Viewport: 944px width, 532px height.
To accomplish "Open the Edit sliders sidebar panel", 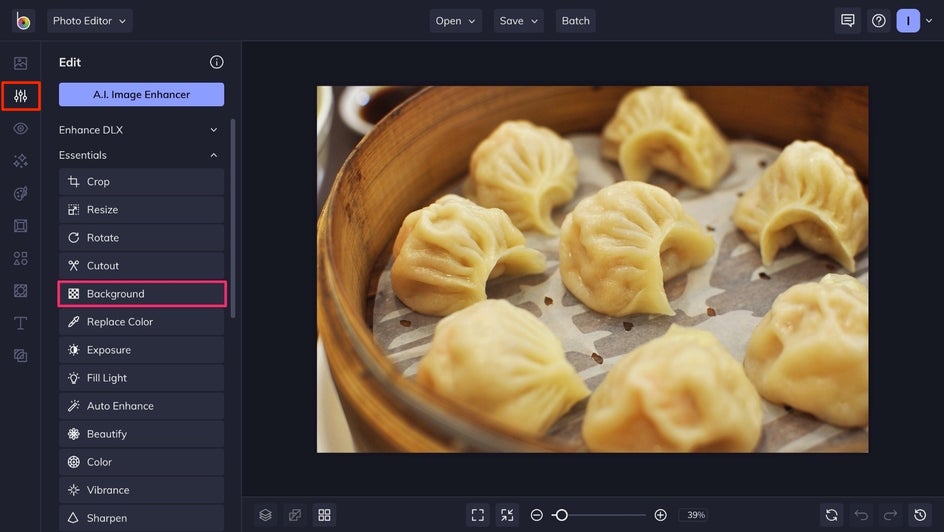I will point(20,96).
